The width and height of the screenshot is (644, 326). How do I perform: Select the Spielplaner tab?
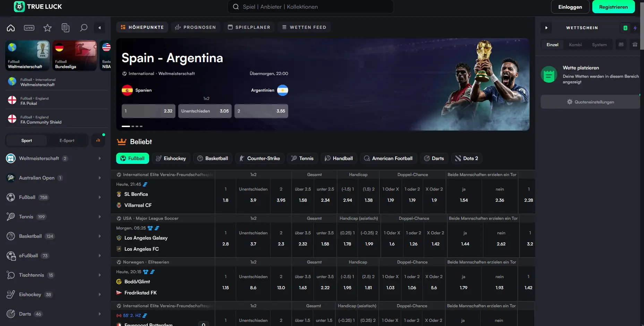tap(249, 27)
